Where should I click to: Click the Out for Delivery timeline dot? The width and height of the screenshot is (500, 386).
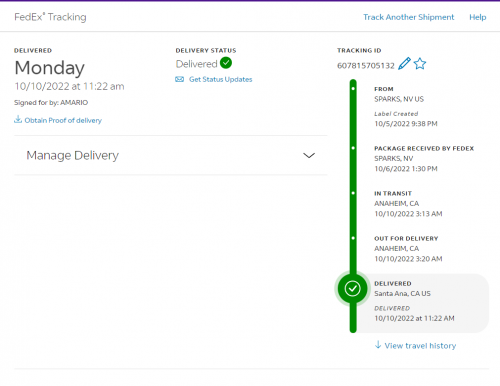pos(353,238)
